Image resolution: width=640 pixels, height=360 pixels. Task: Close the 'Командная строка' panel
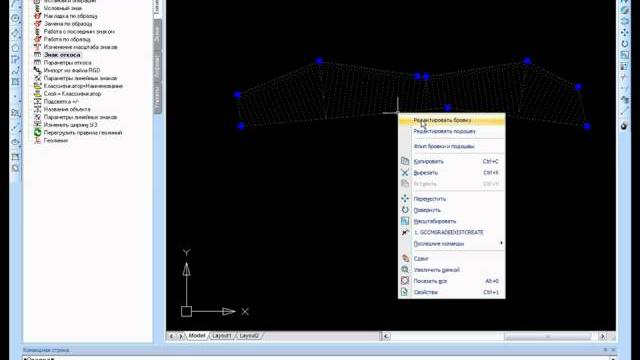tap(613, 350)
